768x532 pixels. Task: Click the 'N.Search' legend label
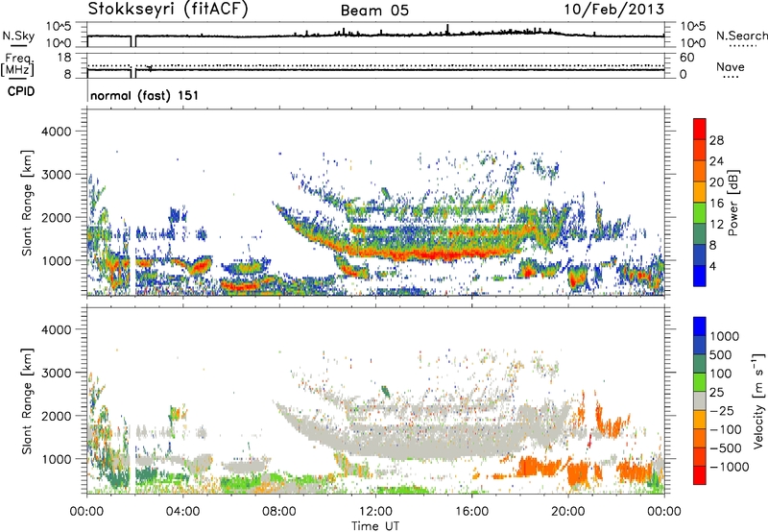point(741,36)
